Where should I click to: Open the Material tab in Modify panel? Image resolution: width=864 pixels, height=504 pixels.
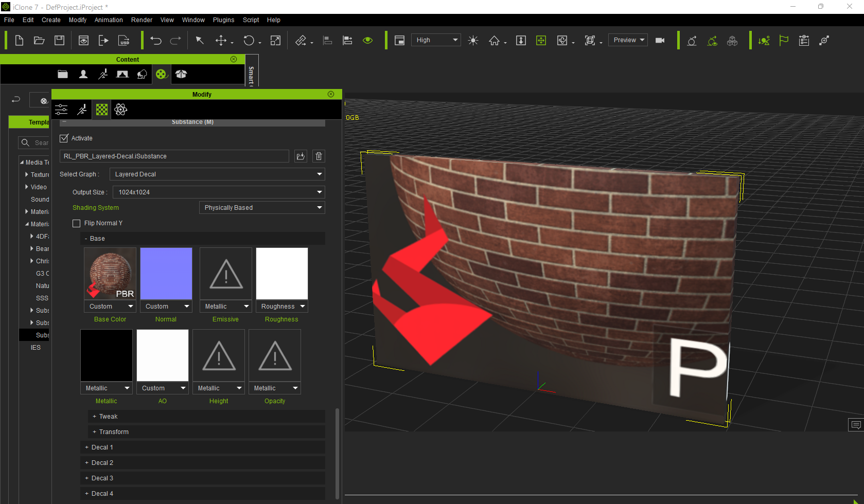coord(102,109)
